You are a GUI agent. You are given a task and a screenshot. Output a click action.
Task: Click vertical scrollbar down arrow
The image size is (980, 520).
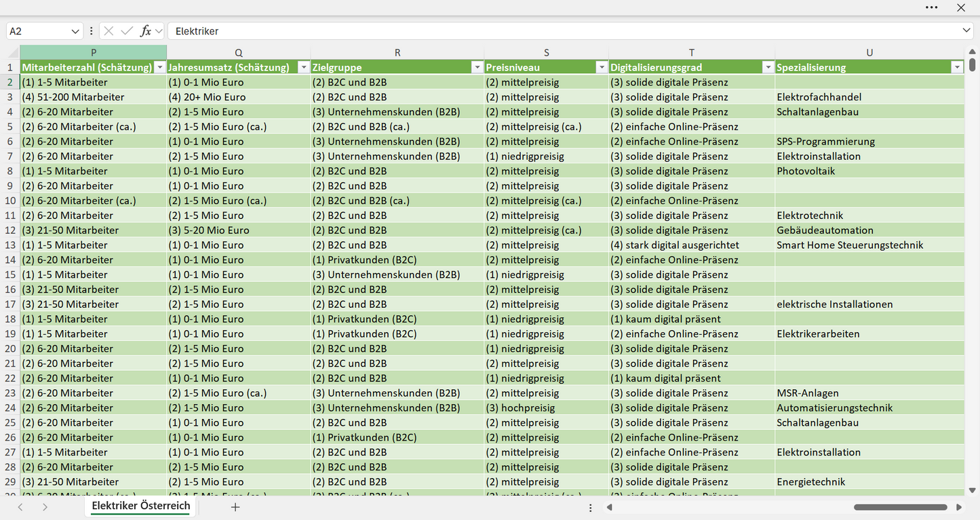click(x=972, y=490)
